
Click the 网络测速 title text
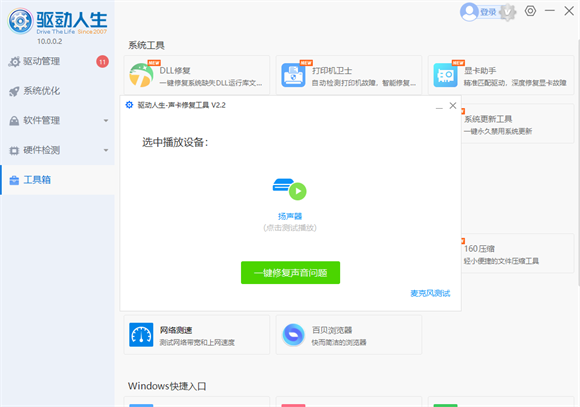tap(176, 330)
